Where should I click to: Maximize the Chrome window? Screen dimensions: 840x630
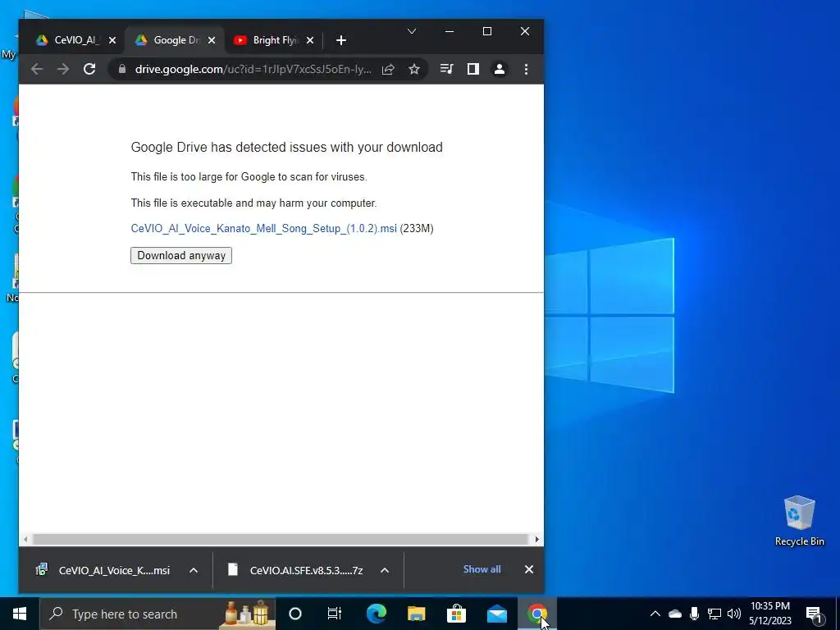(x=487, y=32)
